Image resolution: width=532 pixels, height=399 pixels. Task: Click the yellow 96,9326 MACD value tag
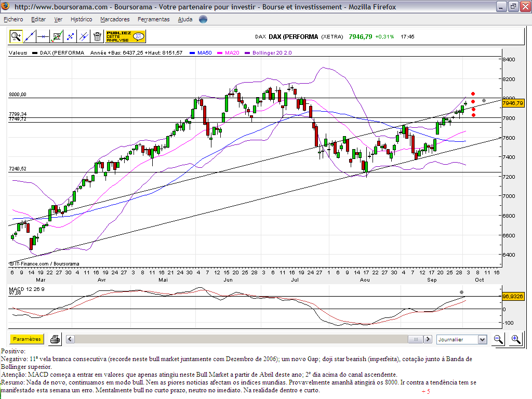pos(513,296)
